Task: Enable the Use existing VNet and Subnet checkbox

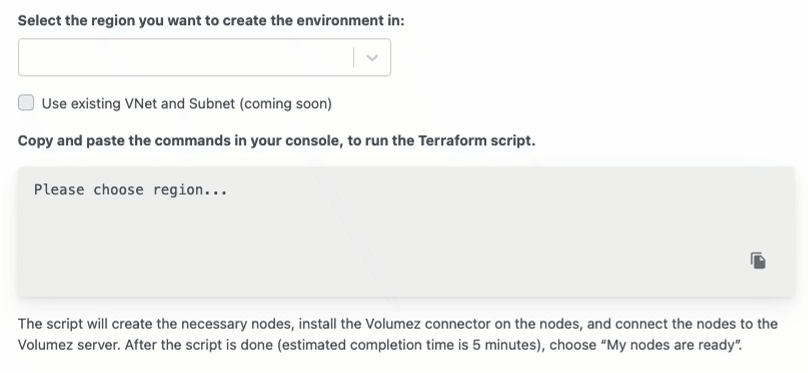Action: [x=26, y=103]
